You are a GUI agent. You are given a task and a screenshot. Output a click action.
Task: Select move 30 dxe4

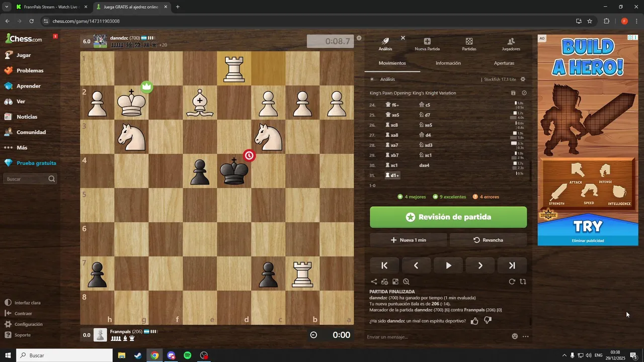click(x=424, y=165)
